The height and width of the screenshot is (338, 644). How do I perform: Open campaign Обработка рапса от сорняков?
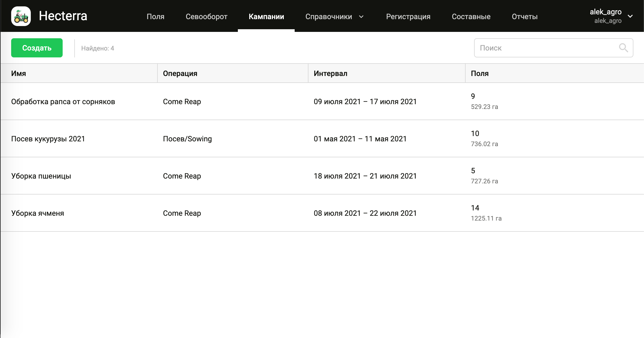pyautogui.click(x=63, y=102)
